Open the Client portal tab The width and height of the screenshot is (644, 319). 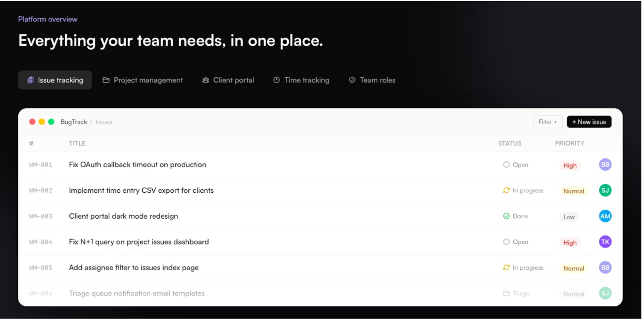pyautogui.click(x=228, y=80)
